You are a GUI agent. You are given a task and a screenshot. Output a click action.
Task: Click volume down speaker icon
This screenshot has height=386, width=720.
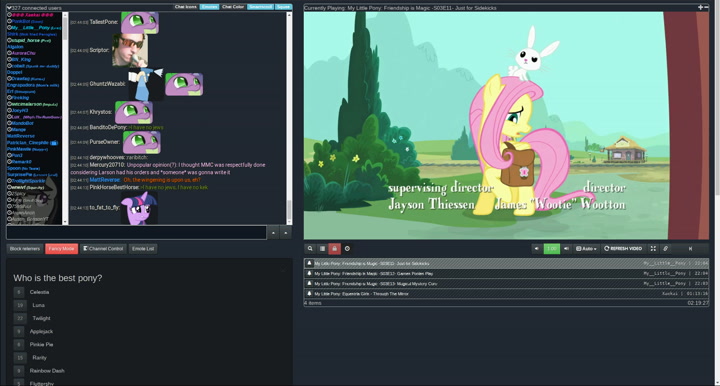coord(536,249)
